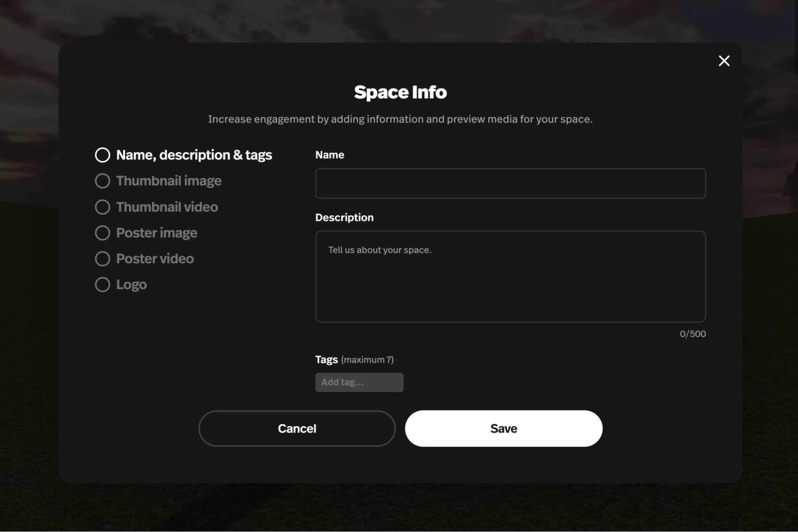Switch to Thumbnail video section label
Viewport: 798px width, 532px height.
point(167,207)
